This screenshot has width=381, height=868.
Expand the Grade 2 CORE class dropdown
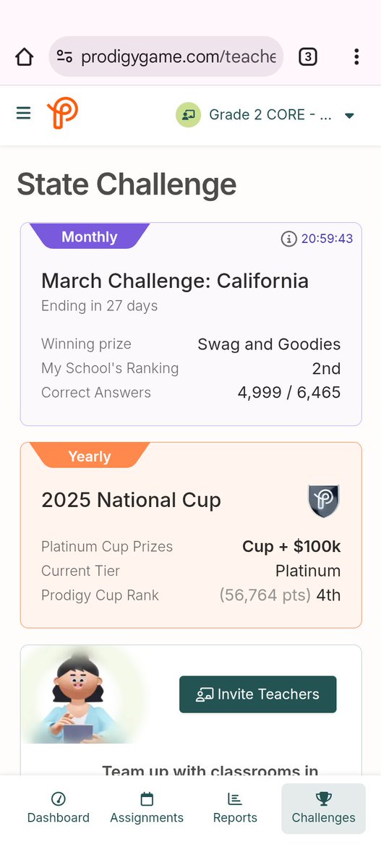266,115
